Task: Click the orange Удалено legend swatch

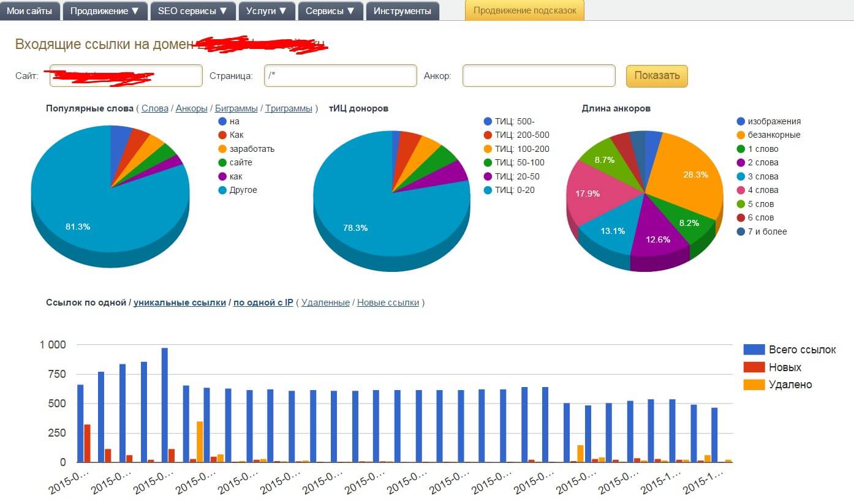Action: point(754,385)
